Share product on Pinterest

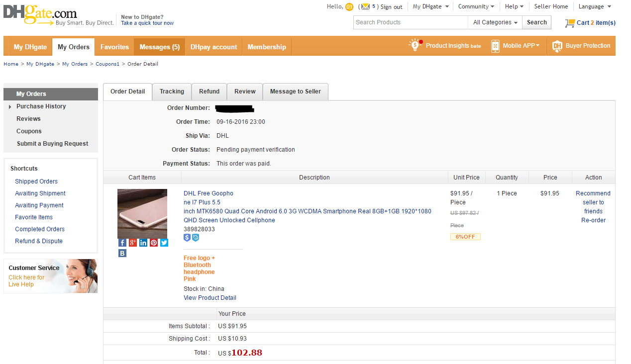[x=154, y=243]
